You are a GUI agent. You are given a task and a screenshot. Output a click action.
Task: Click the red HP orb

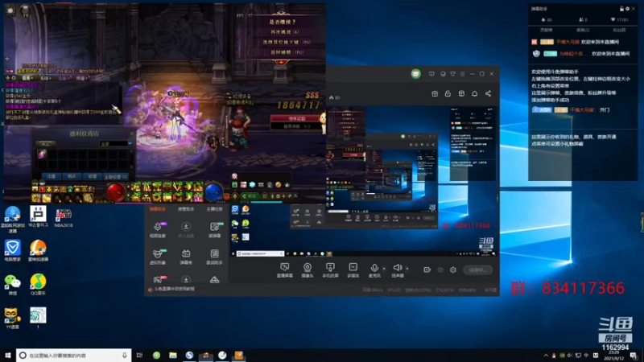click(x=116, y=191)
